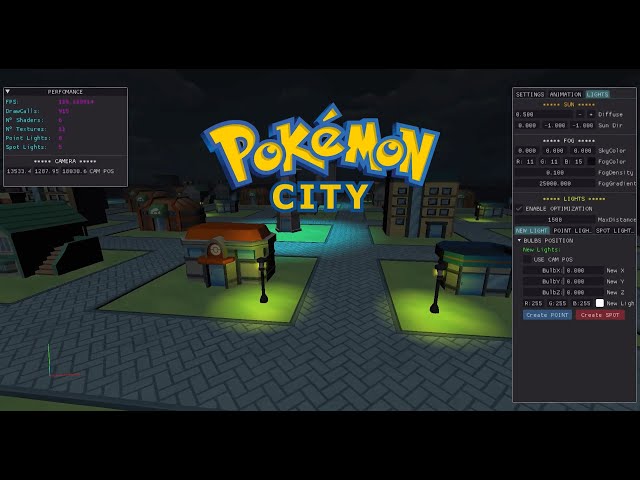
Task: Click the street lamp near the Poké Mart
Action: 437,288
